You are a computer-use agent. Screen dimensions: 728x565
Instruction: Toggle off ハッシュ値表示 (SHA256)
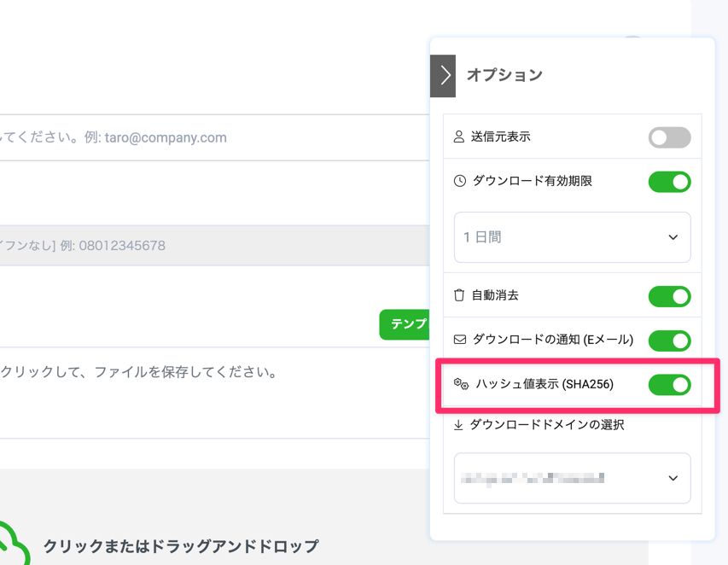click(x=669, y=385)
